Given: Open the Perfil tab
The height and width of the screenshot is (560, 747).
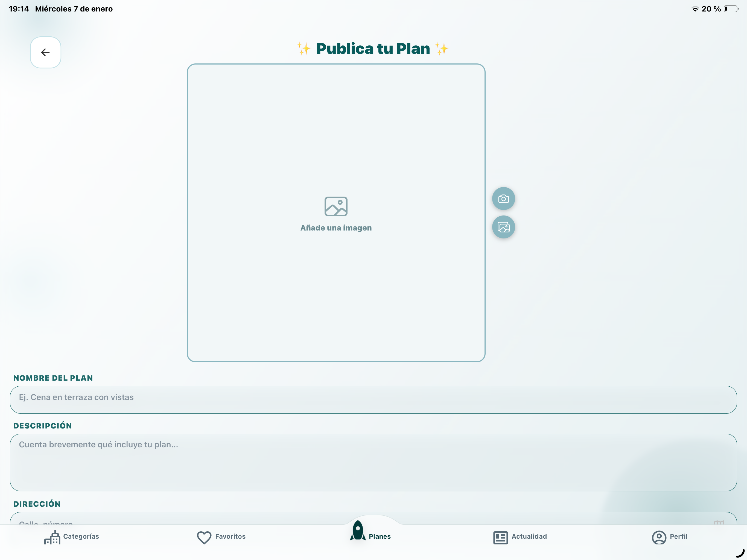Looking at the screenshot, I should (669, 537).
